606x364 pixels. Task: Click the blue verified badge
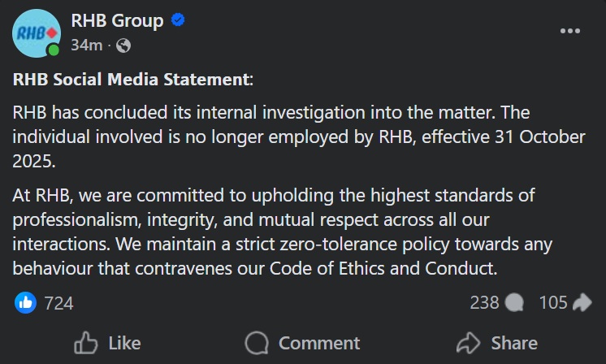(179, 20)
